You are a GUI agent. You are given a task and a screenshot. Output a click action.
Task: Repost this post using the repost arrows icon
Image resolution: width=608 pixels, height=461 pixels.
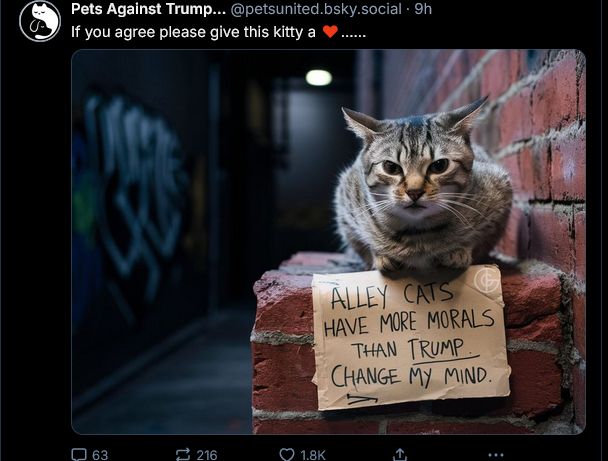click(183, 454)
